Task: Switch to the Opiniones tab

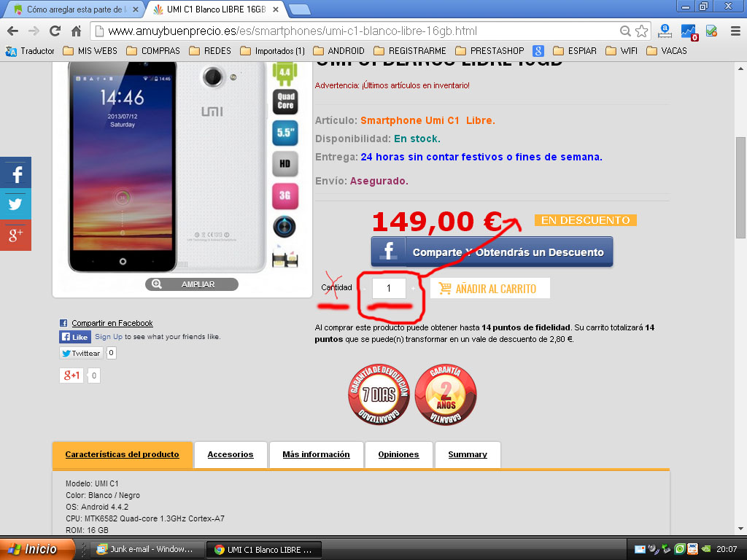Action: point(399,455)
